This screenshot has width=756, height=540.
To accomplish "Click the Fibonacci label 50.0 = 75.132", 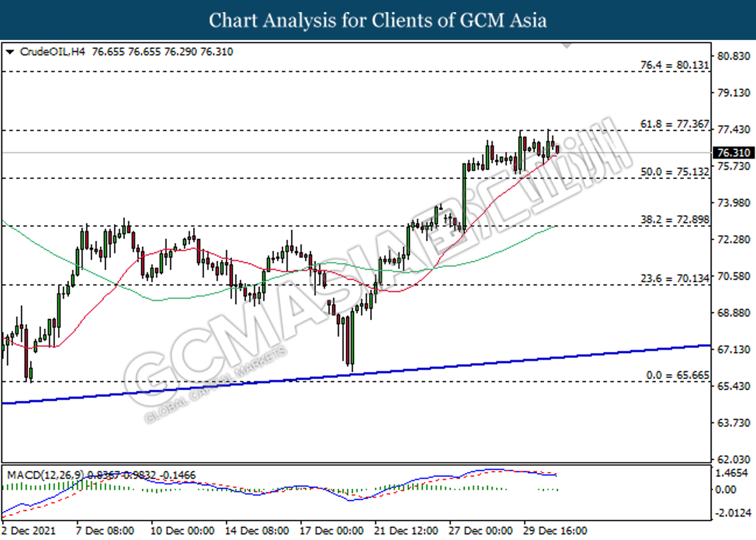I will 674,172.
